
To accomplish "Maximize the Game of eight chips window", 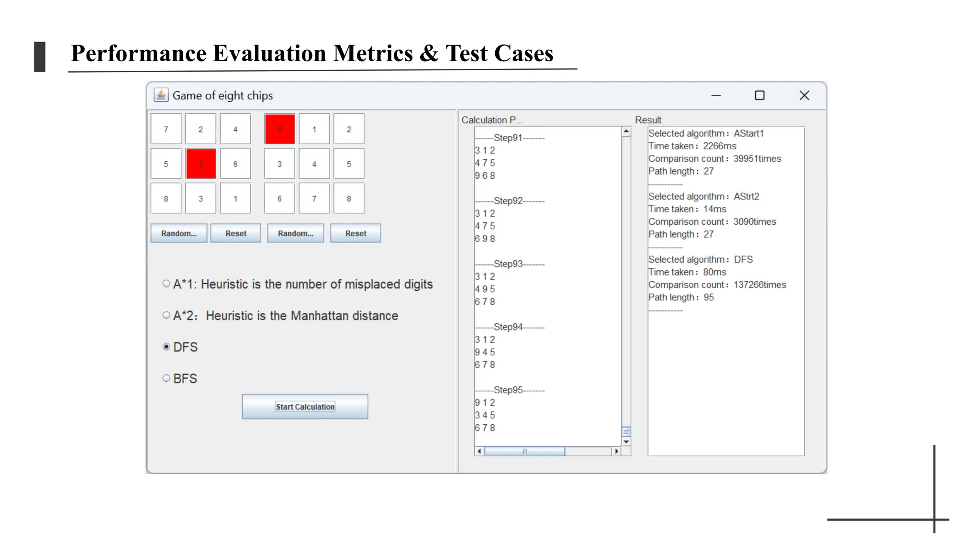I will pyautogui.click(x=759, y=95).
